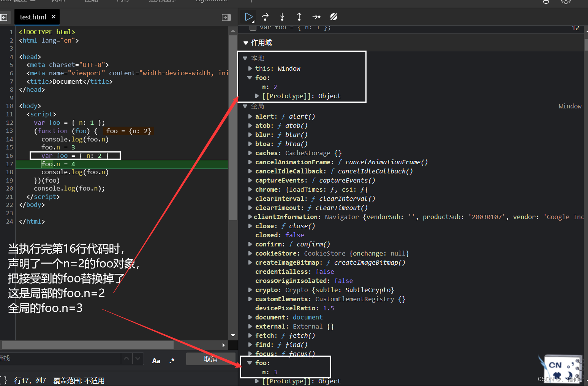Click the code editor horizontal scrollbar
This screenshot has height=386, width=588.
(x=87, y=345)
